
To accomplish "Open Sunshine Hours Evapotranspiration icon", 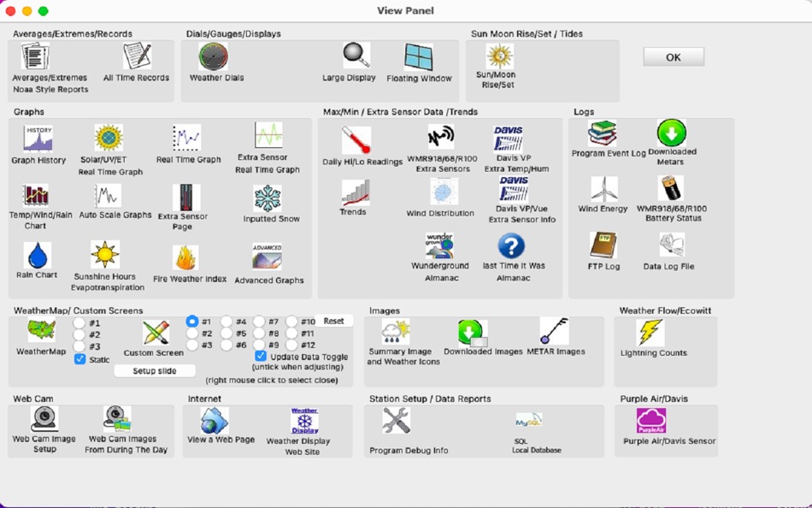I will (x=105, y=255).
